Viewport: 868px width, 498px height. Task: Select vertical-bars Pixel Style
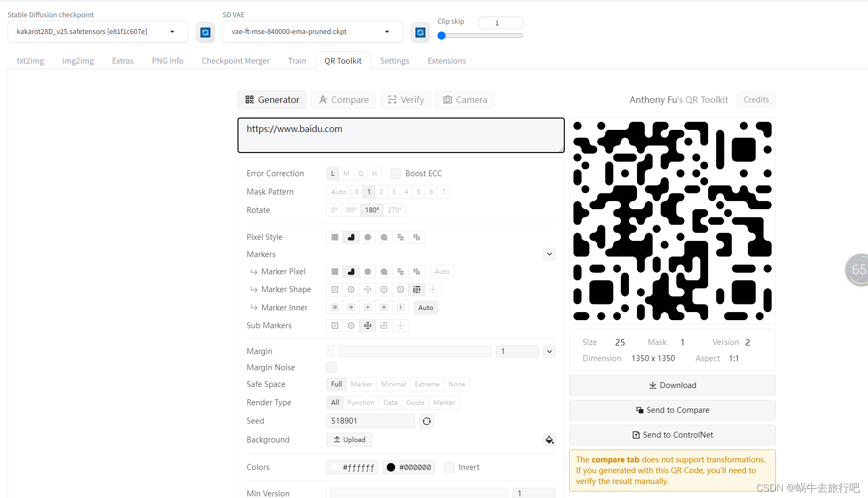point(417,237)
